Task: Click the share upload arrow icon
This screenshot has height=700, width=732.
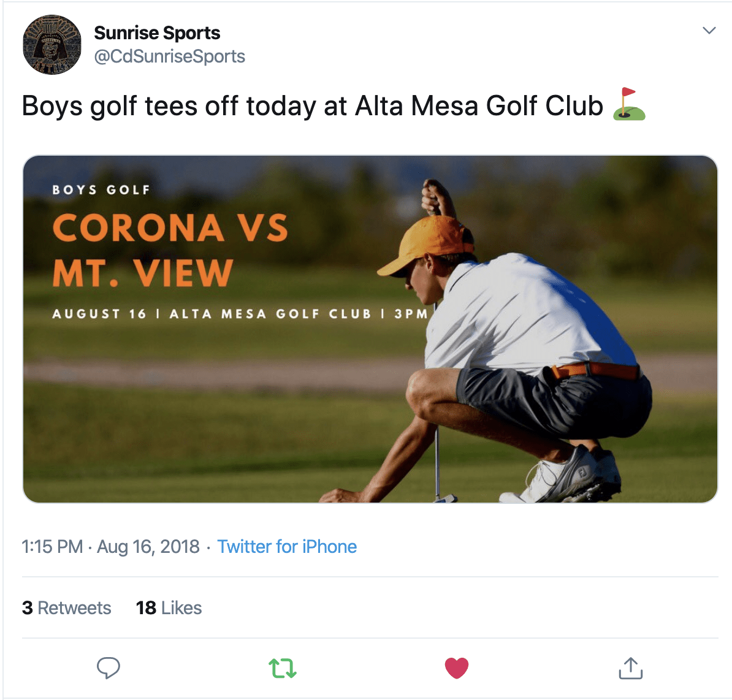Action: coord(631,668)
